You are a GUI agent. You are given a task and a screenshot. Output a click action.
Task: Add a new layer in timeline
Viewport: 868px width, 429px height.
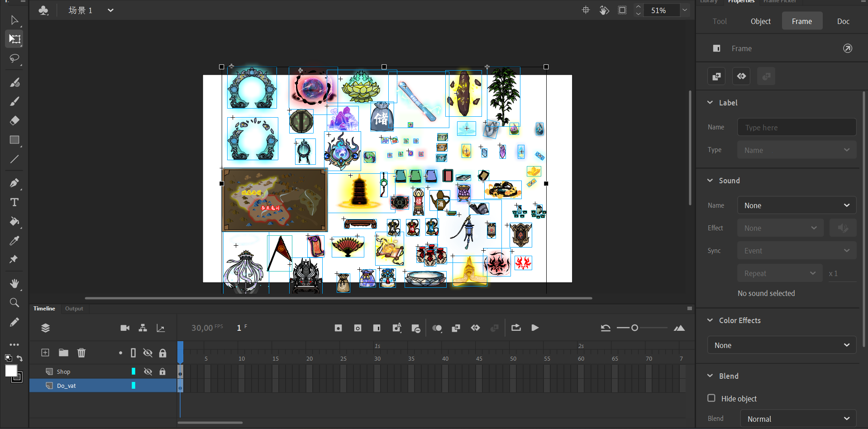pos(45,353)
